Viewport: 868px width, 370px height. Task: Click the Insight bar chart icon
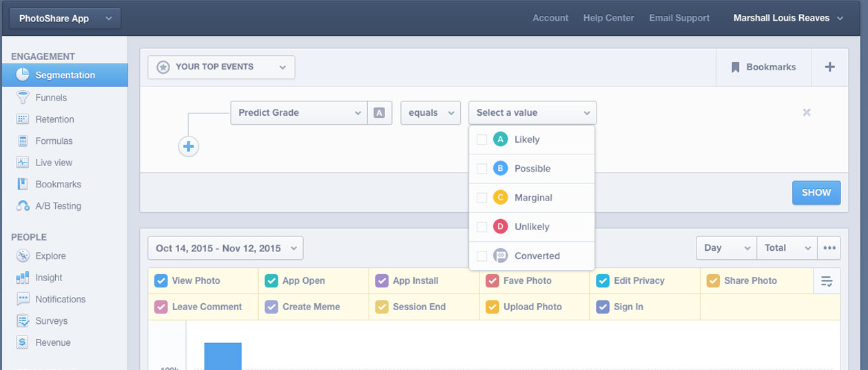(x=23, y=278)
